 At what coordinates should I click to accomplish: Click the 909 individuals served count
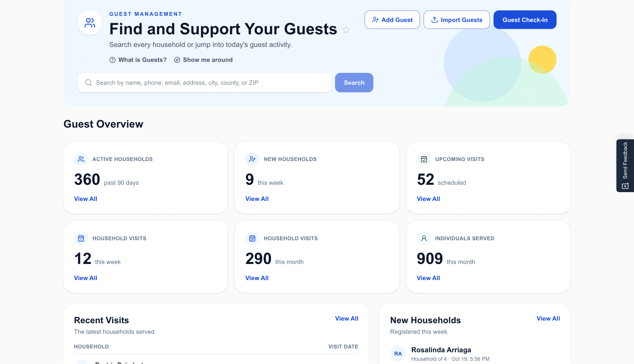click(430, 259)
